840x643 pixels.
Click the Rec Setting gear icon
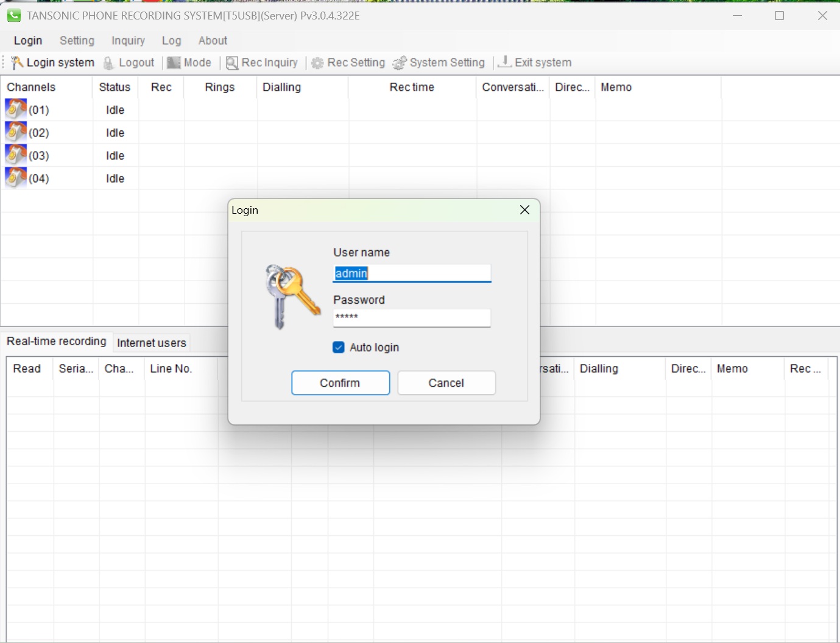317,63
